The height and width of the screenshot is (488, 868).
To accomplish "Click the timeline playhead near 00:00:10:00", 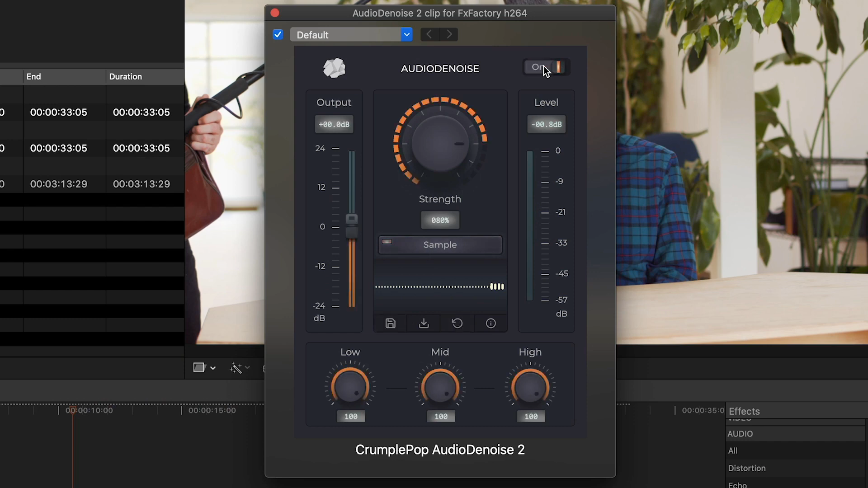I will click(72, 410).
